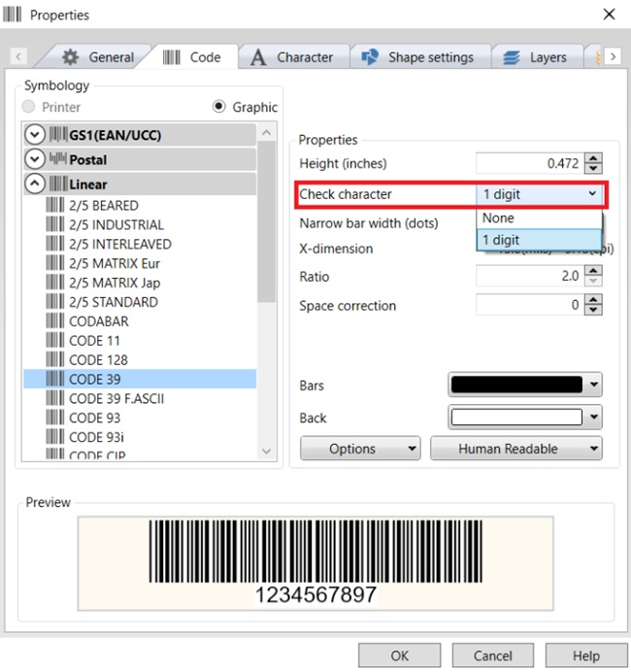This screenshot has width=631, height=672.
Task: Increase Height with up spinner arrow
Action: point(593,157)
